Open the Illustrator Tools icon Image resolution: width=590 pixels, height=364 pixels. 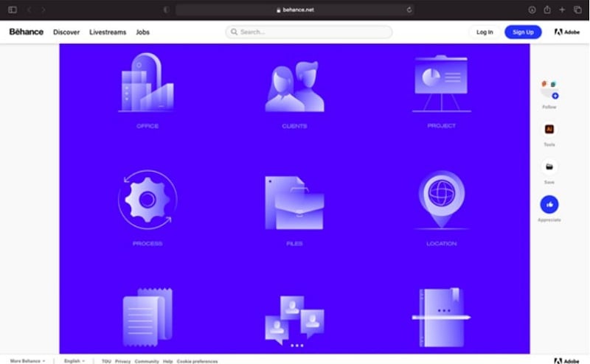(549, 129)
